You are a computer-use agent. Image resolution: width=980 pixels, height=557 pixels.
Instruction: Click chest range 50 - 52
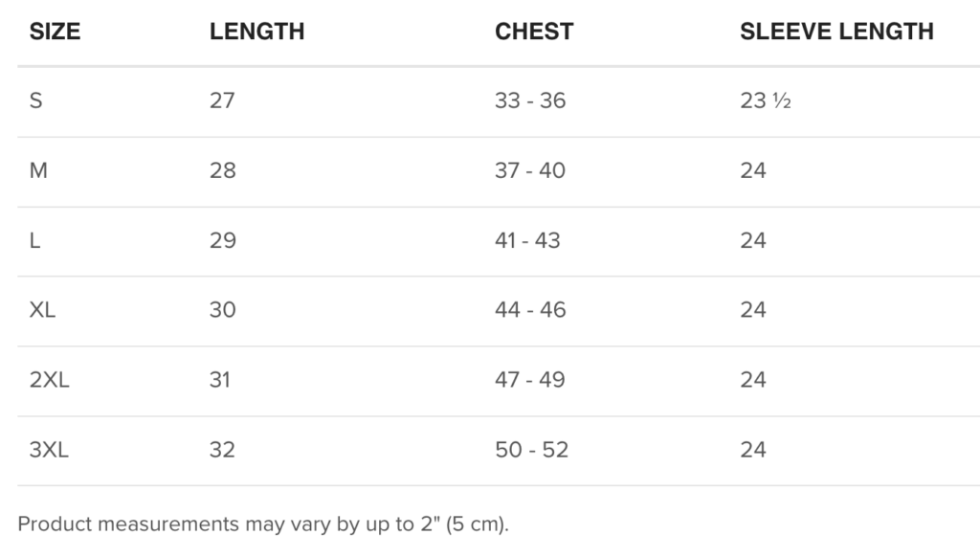click(x=531, y=450)
